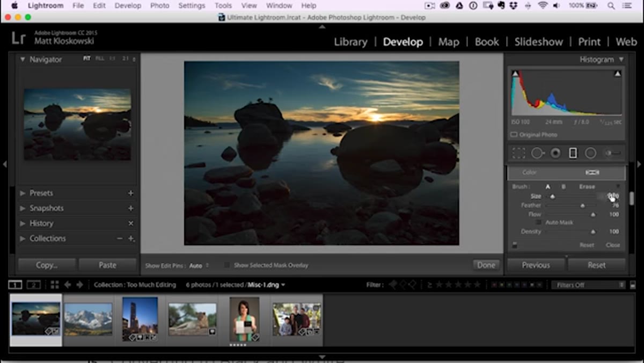Add collection with plus icon
Screen dimensions: 644x363
[x=131, y=238]
